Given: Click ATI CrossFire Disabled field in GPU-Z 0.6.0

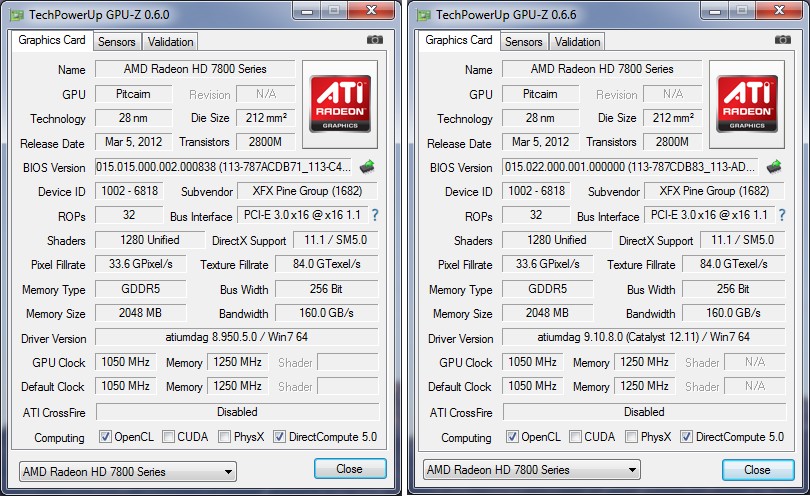Looking at the screenshot, I should tap(237, 412).
